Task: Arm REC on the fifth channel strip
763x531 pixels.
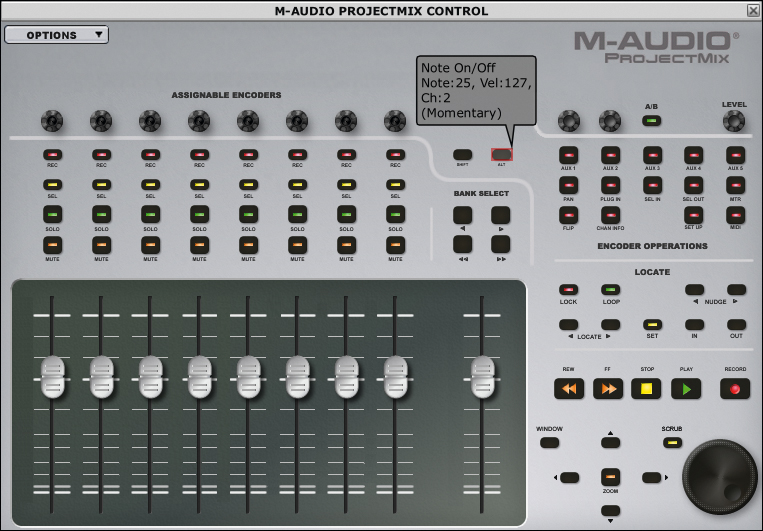Action: [x=248, y=155]
